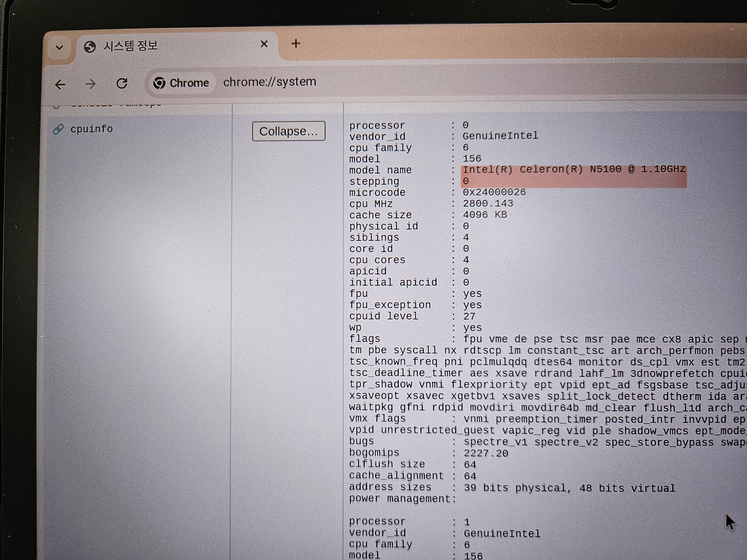Click the cache size value 4096 KB
The width and height of the screenshot is (747, 560).
pyautogui.click(x=485, y=215)
